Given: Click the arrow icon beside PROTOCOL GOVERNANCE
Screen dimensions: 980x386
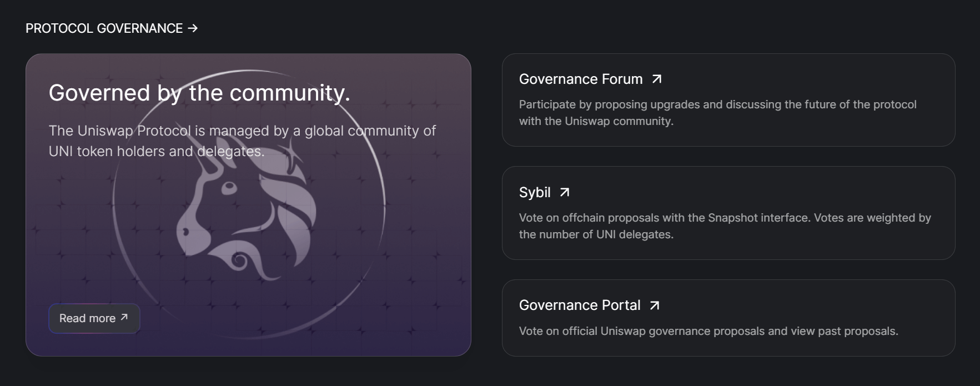Looking at the screenshot, I should [x=193, y=28].
